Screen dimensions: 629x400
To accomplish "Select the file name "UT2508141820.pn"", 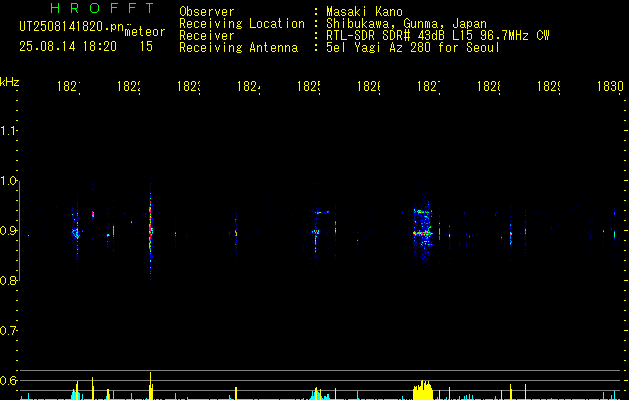I will click(x=72, y=27).
